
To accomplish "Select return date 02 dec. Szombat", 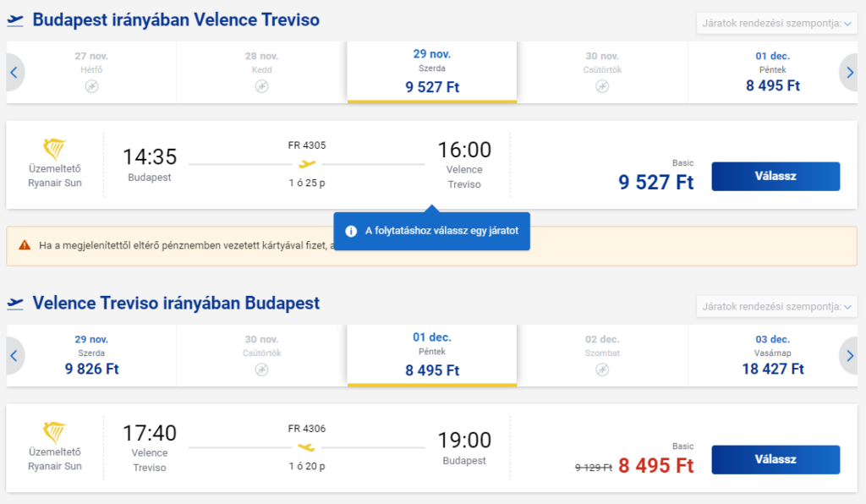I will (602, 355).
